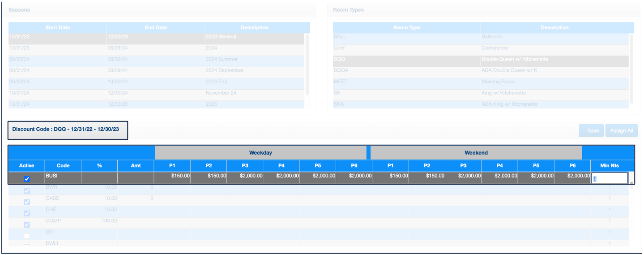Select the 2024 Summer season row

point(156,59)
